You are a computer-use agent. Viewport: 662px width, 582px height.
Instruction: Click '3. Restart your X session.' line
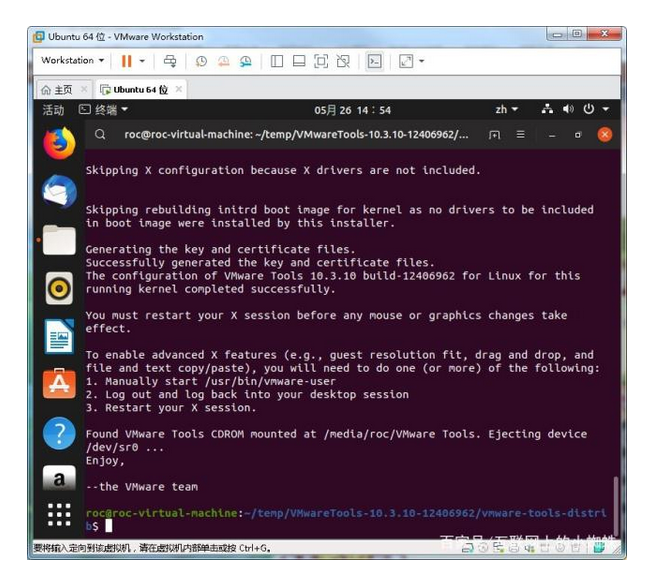pyautogui.click(x=171, y=408)
